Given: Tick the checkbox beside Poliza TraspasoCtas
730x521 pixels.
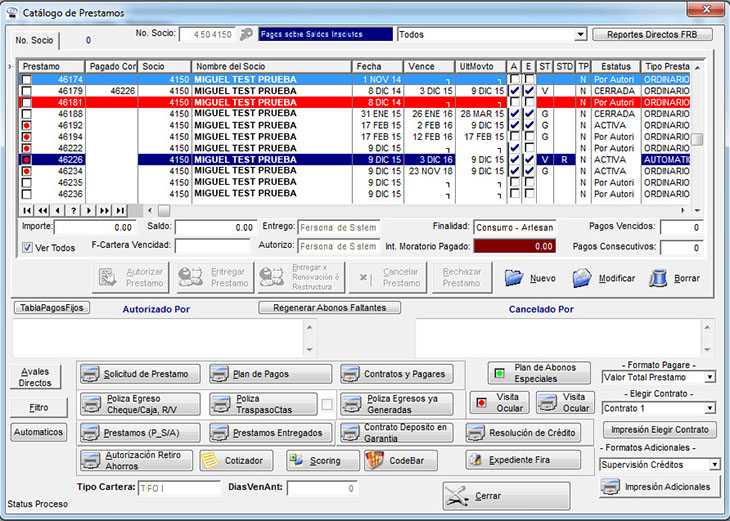Looking at the screenshot, I should 326,404.
